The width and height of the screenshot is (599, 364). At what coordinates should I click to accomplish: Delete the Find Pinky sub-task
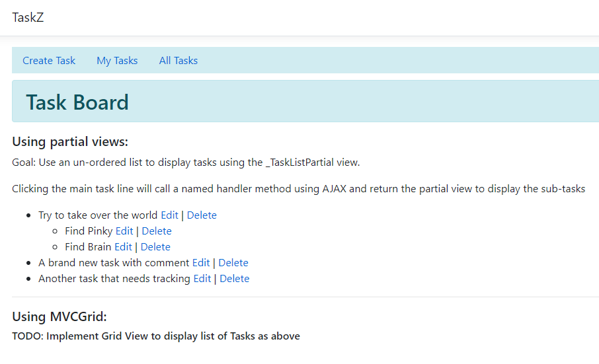(x=157, y=231)
